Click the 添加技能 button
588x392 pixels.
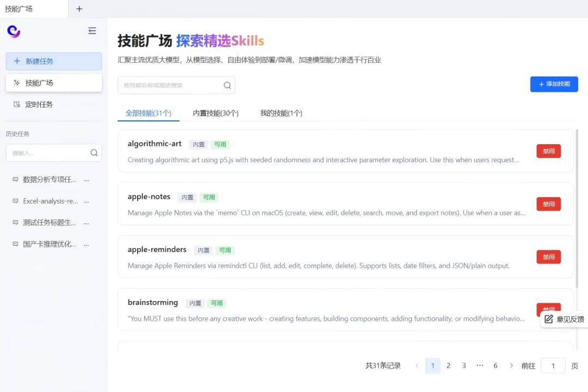[554, 84]
